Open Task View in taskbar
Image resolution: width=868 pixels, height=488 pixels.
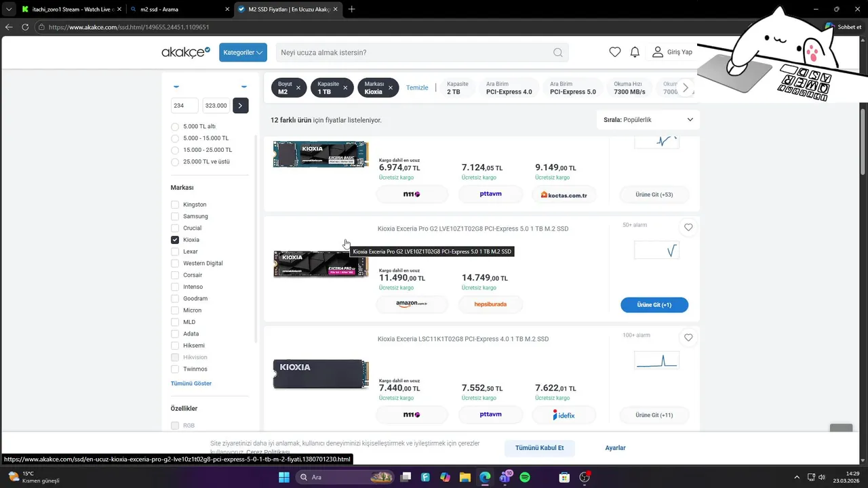[406, 477]
